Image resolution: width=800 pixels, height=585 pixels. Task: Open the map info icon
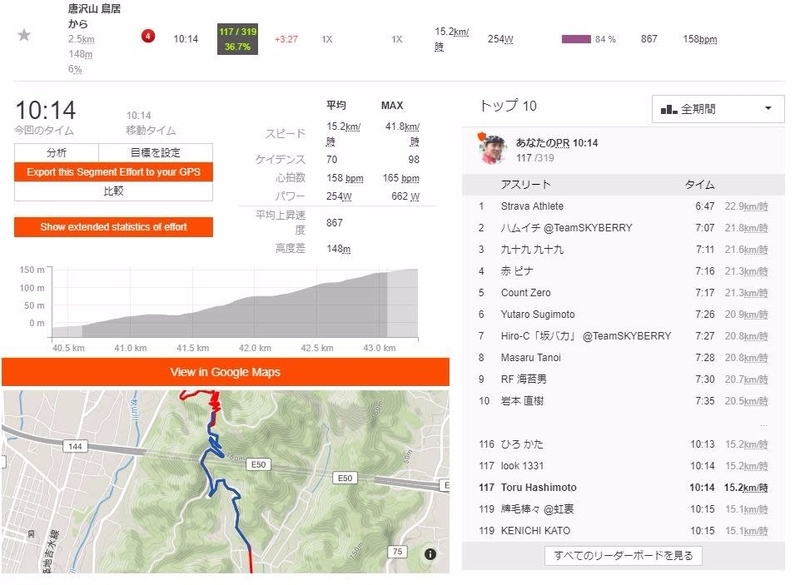coord(430,554)
